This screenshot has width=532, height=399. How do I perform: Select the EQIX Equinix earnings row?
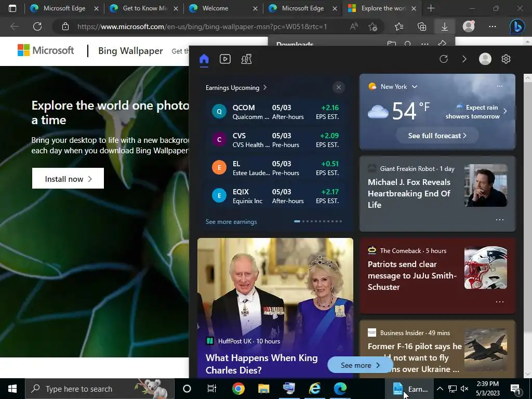pyautogui.click(x=275, y=196)
